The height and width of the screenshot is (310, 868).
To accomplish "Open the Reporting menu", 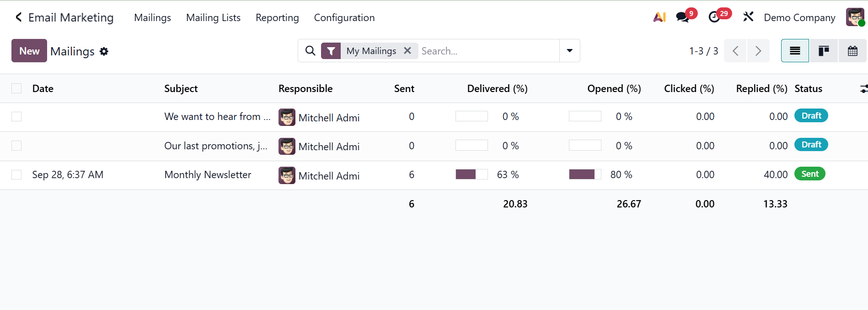I will [277, 17].
